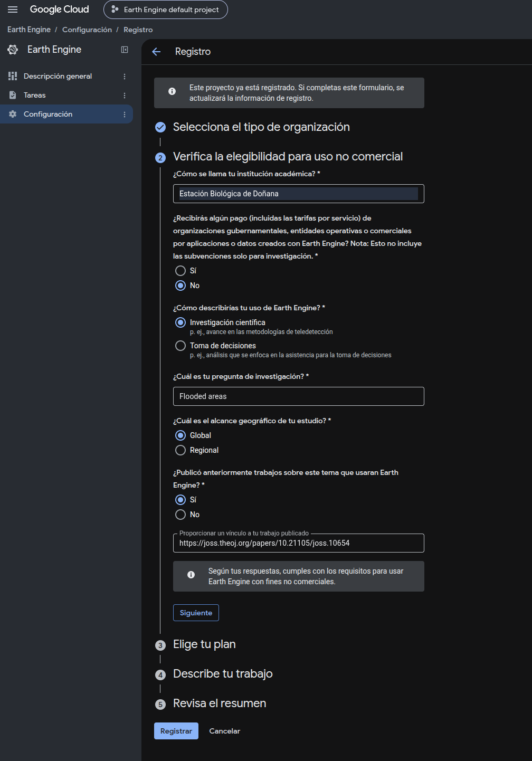Click the step 2 number badge
532x761 pixels.
point(160,158)
